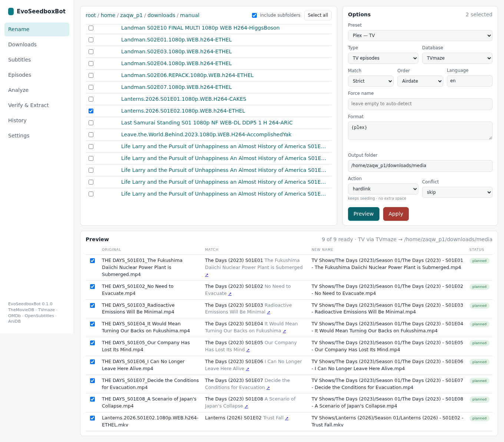504x442 pixels.
Task: Check Landman S02E10 FINAL MULTI HiggsBoson
Action: click(91, 28)
